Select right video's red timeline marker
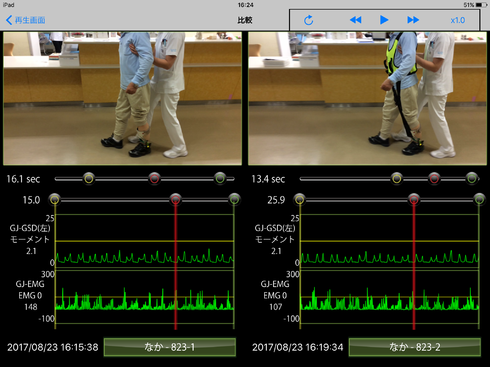 (x=434, y=178)
